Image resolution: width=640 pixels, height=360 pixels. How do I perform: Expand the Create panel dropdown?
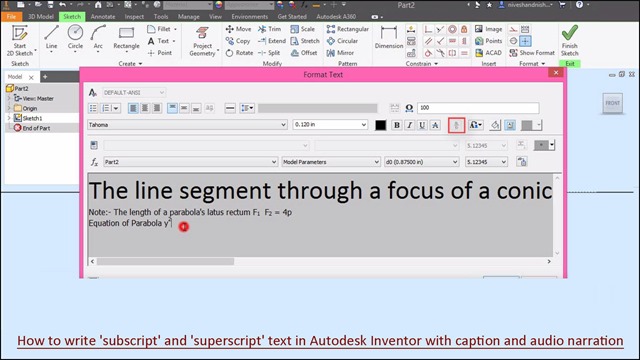pos(130,64)
